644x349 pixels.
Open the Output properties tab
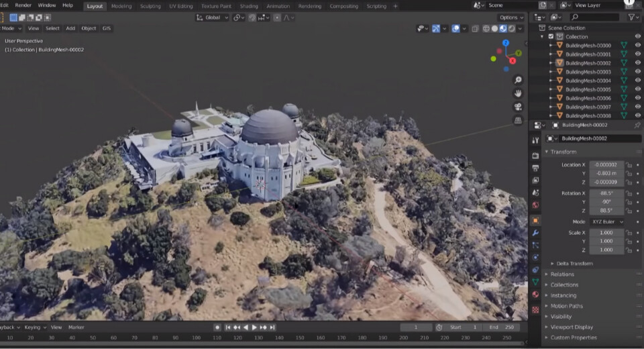[535, 168]
